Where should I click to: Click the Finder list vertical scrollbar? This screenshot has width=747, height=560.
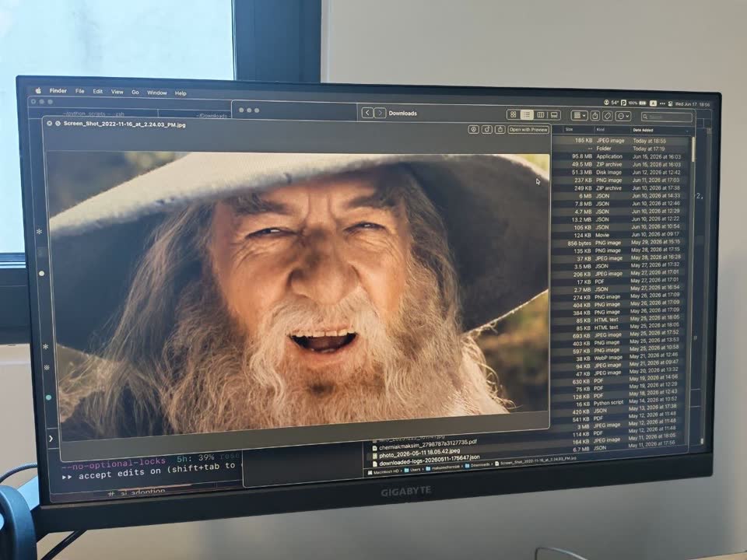[x=693, y=149]
